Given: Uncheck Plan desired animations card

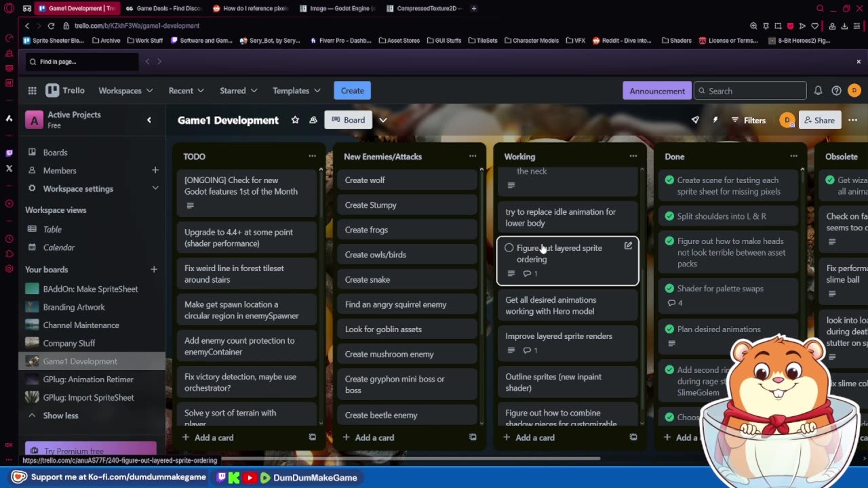Looking at the screenshot, I should pyautogui.click(x=669, y=329).
